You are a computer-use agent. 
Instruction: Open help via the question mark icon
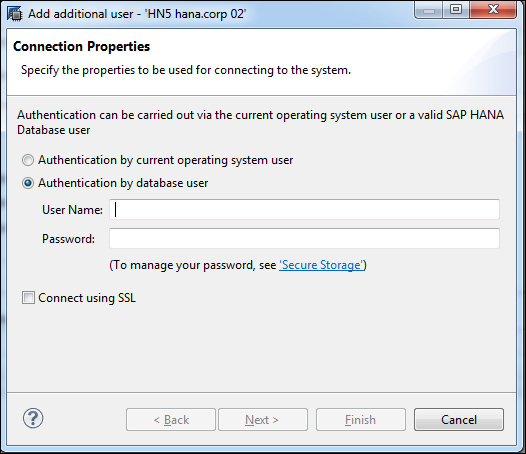[33, 418]
